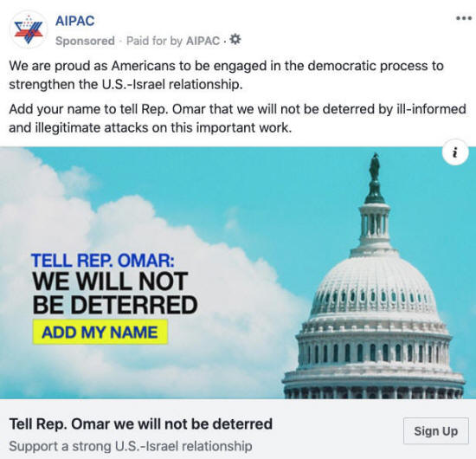Click the Sign Up button
Screen dimensions: 476x459
(435, 431)
